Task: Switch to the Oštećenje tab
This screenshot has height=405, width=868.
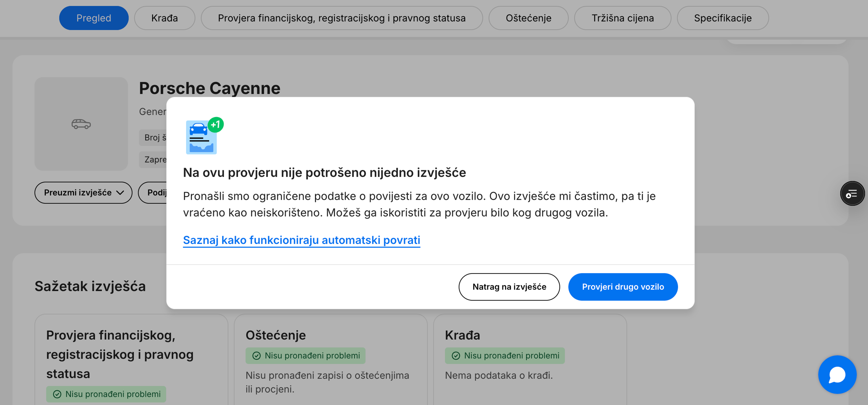Action: 528,18
